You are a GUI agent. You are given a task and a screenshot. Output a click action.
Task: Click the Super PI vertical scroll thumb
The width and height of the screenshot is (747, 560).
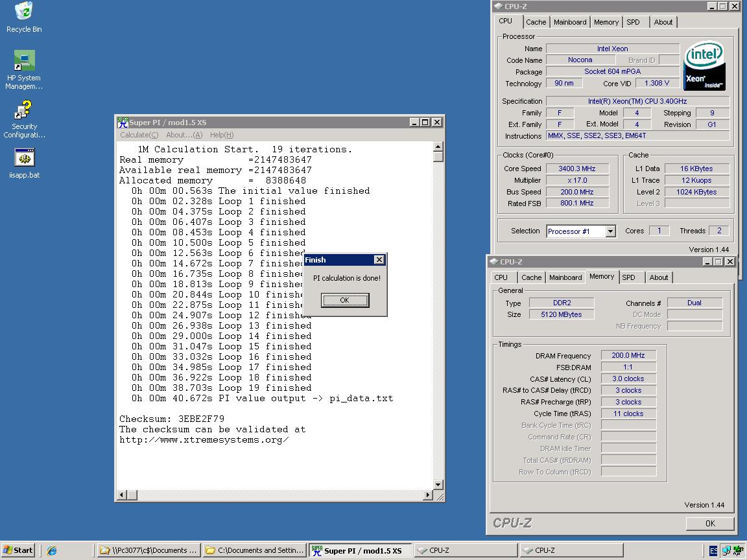[438, 157]
